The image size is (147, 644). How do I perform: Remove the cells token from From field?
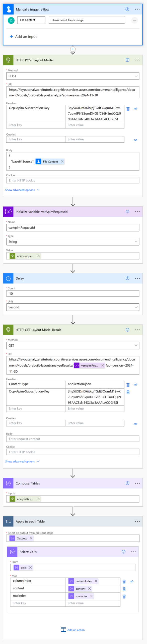coord(31,568)
